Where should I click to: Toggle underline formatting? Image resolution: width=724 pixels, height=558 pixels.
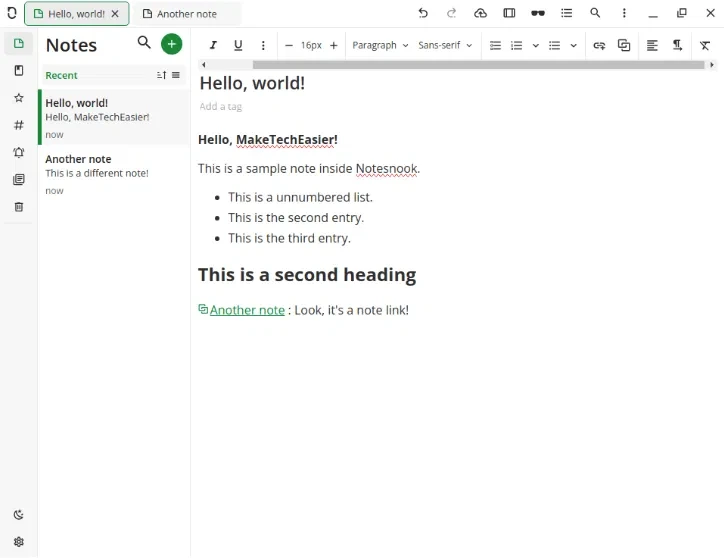point(238,46)
